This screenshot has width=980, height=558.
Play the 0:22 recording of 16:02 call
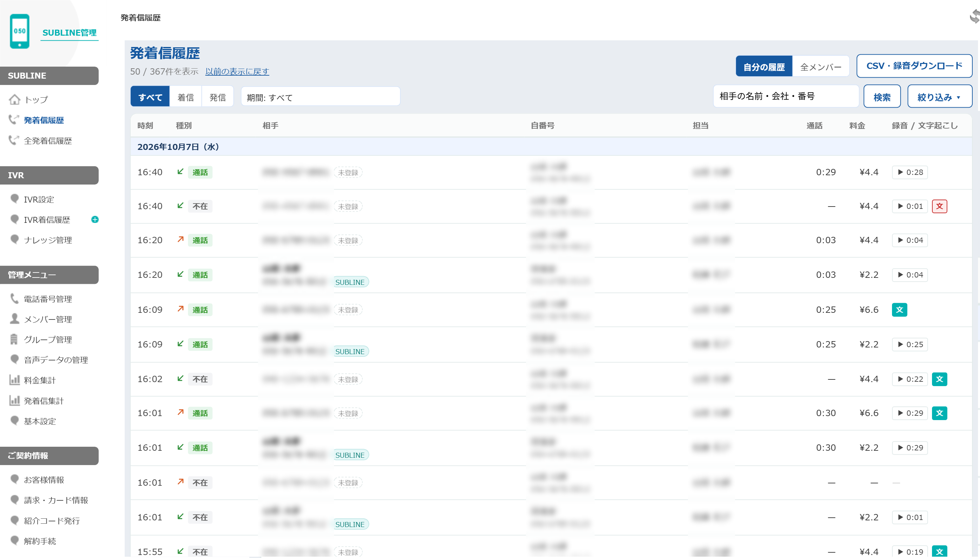pyautogui.click(x=910, y=379)
